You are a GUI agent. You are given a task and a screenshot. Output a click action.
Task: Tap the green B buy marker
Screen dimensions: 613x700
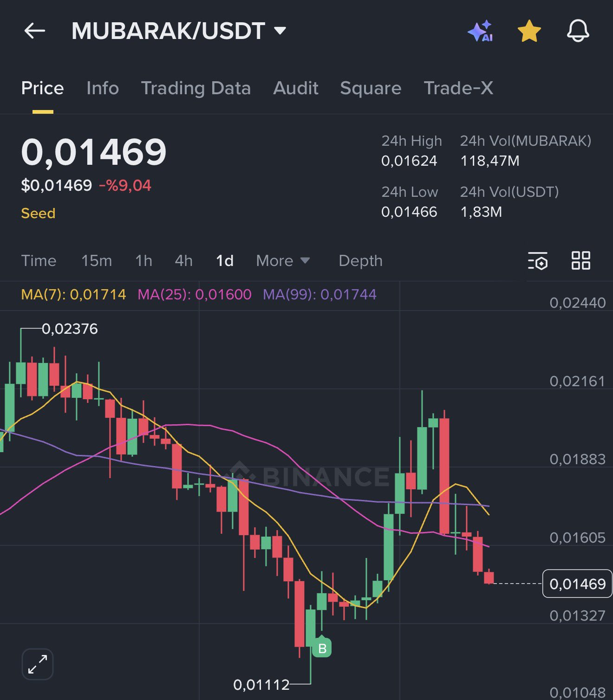pyautogui.click(x=322, y=648)
